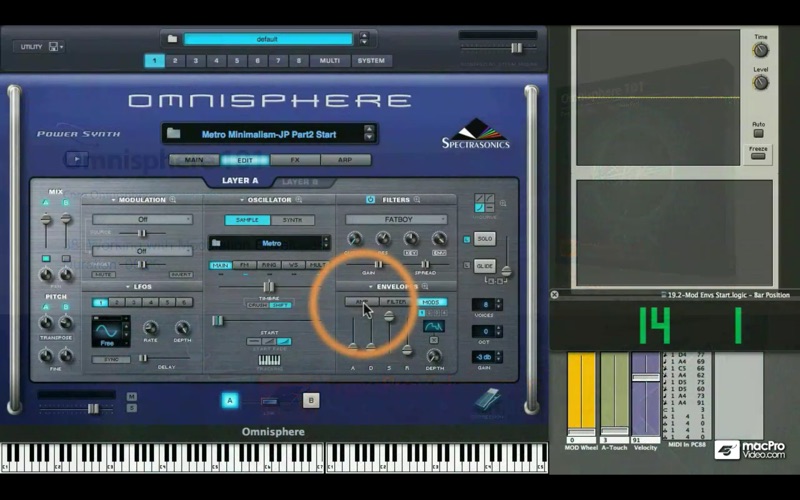Toggle the Crush timbre mode

[258, 305]
